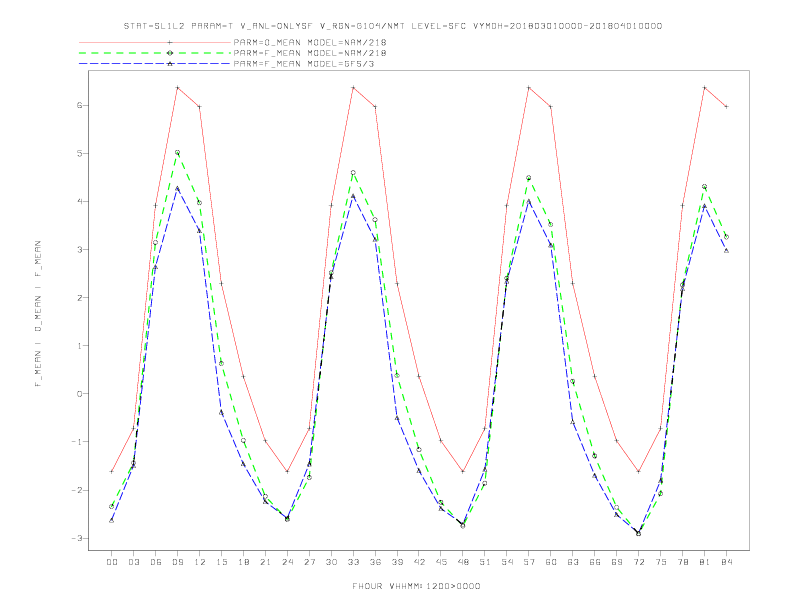Click x-axis tick label 33
This screenshot has height=612, width=792.
pos(353,562)
